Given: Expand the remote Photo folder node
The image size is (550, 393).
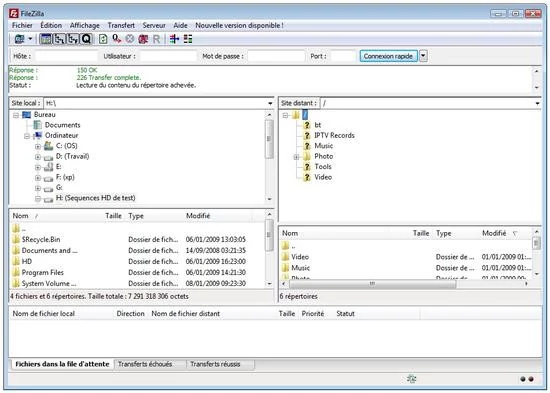Looking at the screenshot, I should point(296,157).
